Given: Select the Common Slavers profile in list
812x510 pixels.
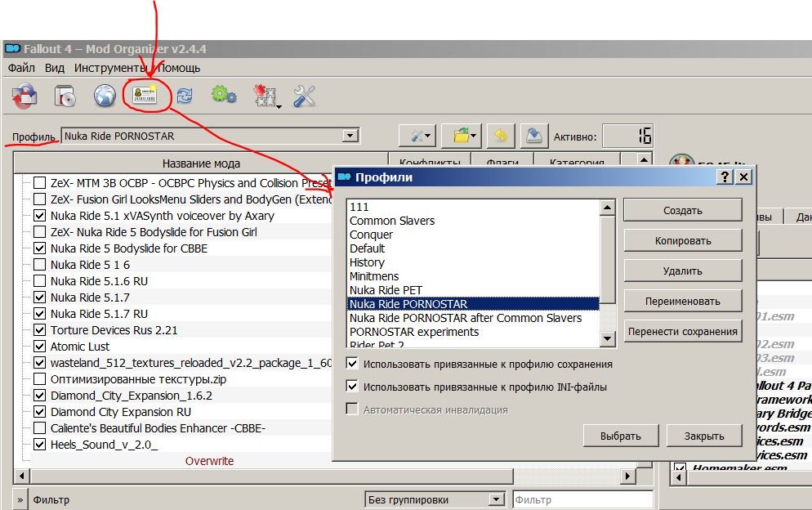Looking at the screenshot, I should (392, 221).
